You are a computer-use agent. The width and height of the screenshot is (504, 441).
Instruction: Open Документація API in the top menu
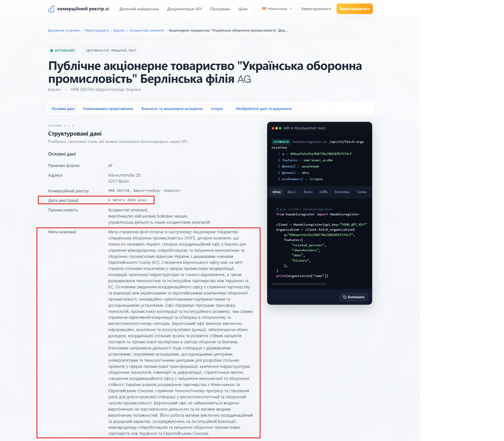[184, 9]
